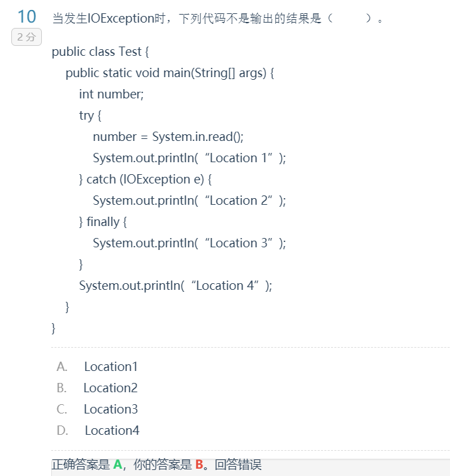Select answer option D Location4
This screenshot has width=450, height=476.
point(112,430)
